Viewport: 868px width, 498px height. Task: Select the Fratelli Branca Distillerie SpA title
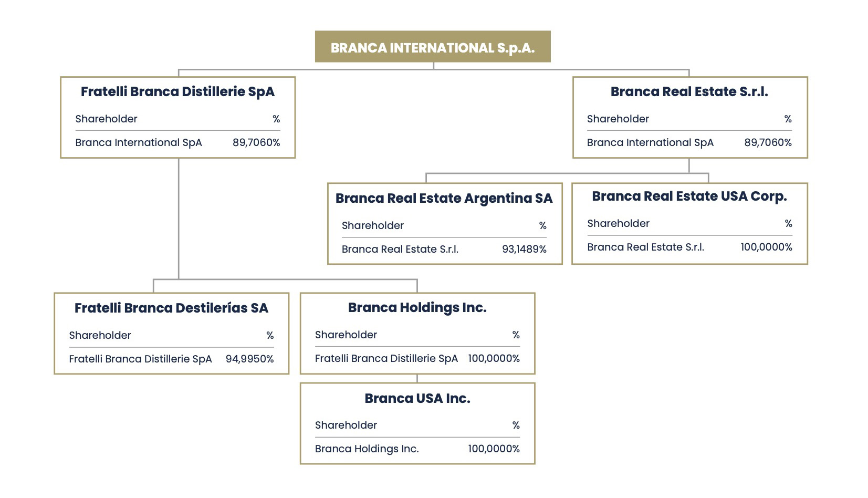(177, 91)
